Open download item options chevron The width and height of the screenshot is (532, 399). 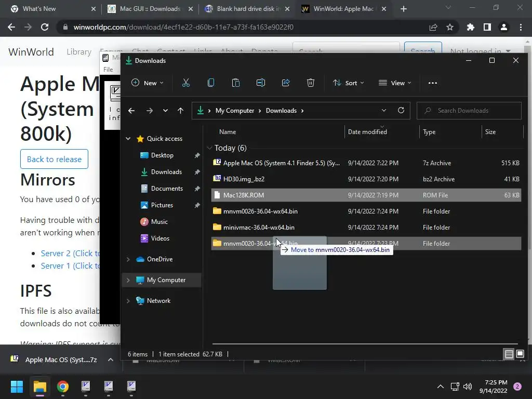point(111,360)
